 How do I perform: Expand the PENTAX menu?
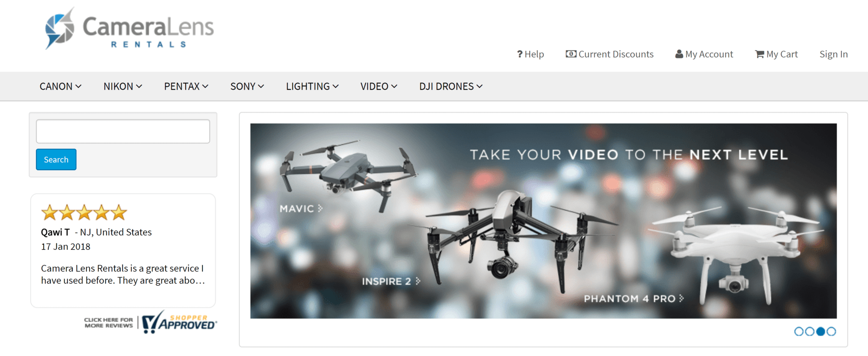pos(186,86)
